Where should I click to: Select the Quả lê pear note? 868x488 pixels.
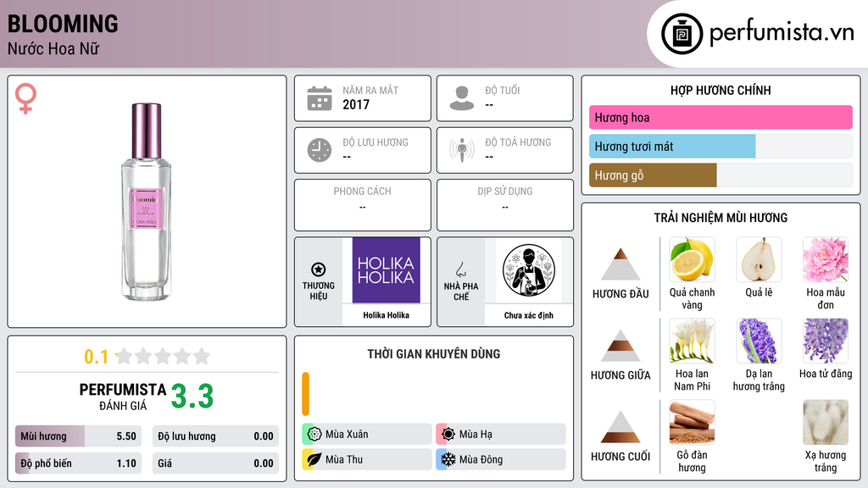pyautogui.click(x=759, y=260)
